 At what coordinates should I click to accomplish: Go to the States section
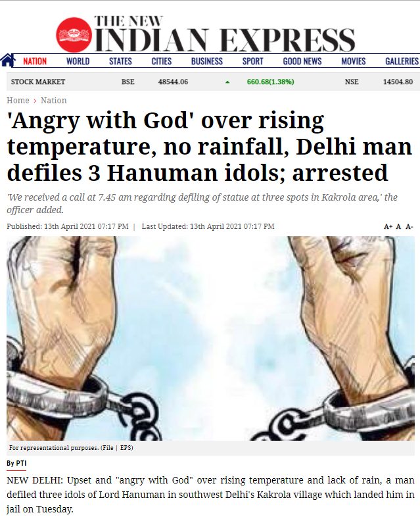pyautogui.click(x=120, y=61)
